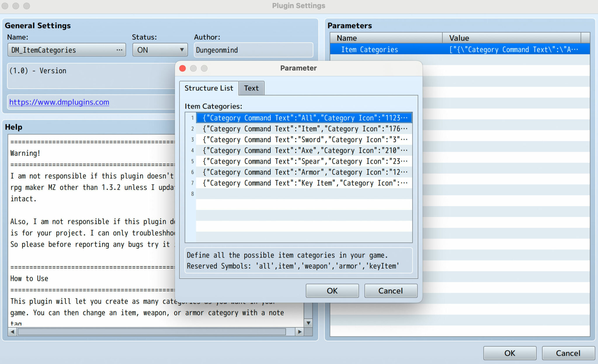Click the Help horizontal scrollbar thumb
Image resolution: width=598 pixels, height=364 pixels.
tap(152, 332)
